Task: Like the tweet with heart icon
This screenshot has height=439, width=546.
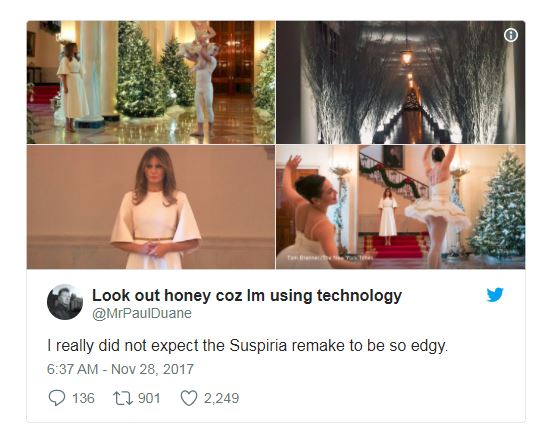Action: (189, 398)
